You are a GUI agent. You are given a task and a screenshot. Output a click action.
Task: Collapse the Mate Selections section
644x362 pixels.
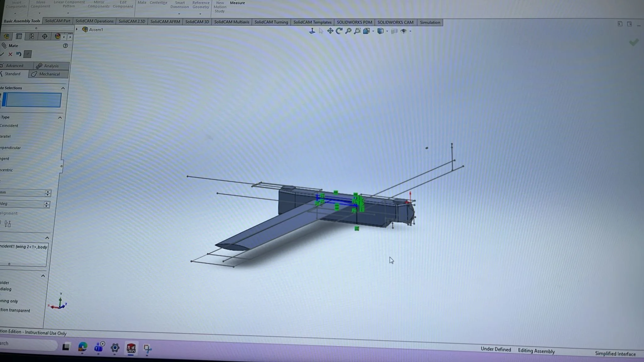[63, 88]
